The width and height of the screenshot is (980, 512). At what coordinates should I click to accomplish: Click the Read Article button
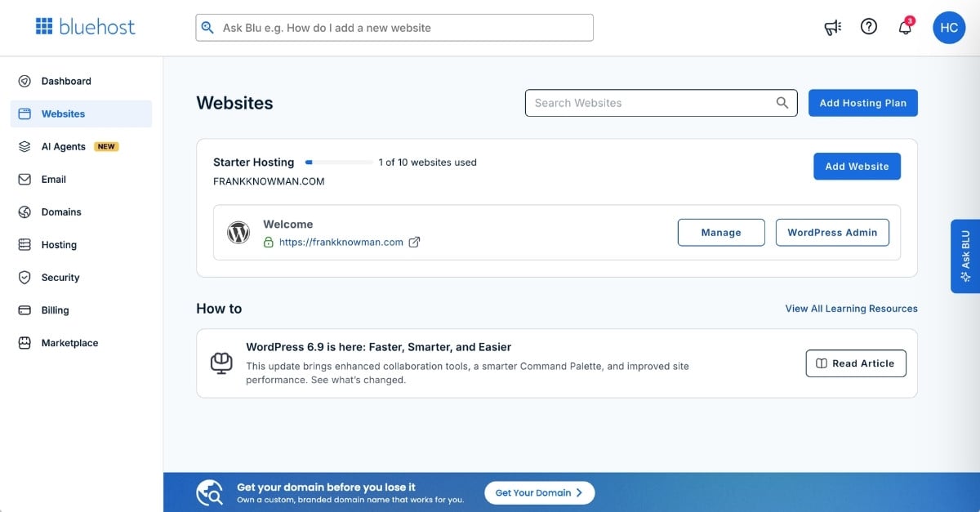(x=856, y=363)
